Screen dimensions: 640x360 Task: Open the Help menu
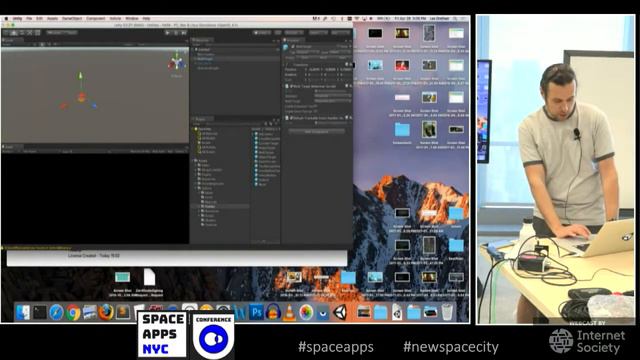147,19
